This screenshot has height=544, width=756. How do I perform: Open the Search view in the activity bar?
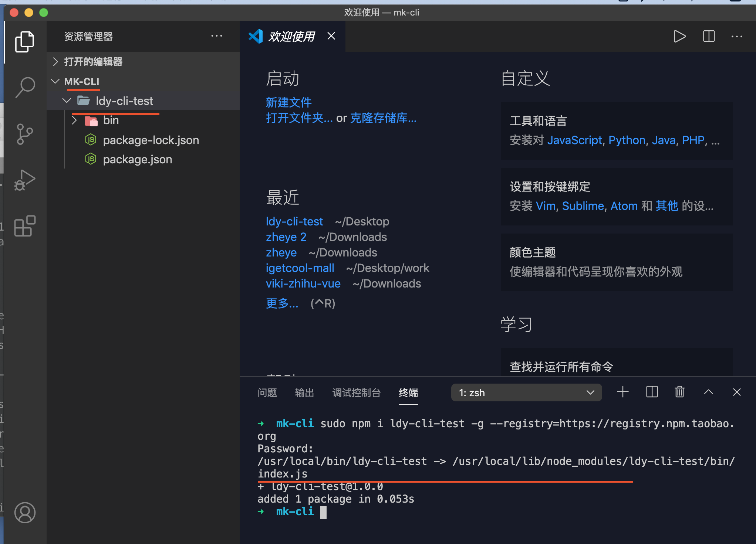(25, 88)
